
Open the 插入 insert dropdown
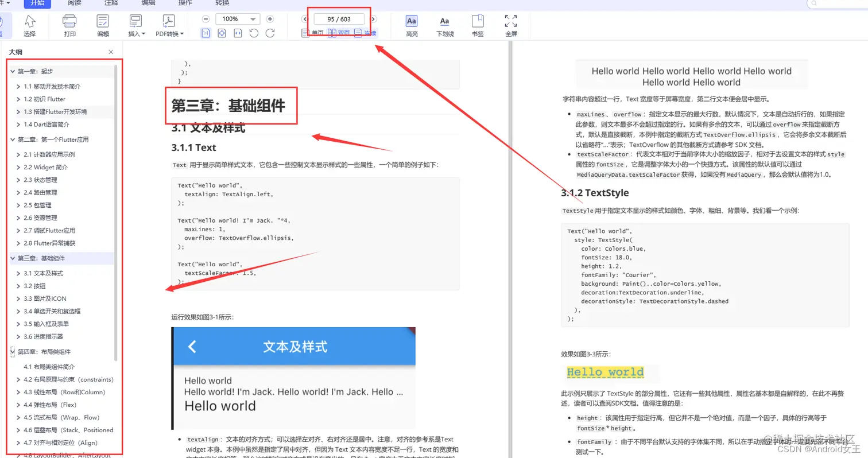[134, 25]
